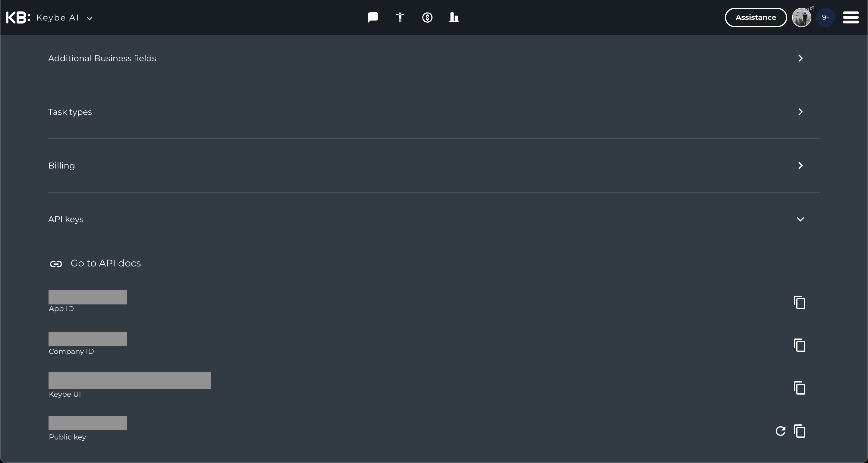Image resolution: width=868 pixels, height=463 pixels.
Task: Open the user profile avatar
Action: click(x=802, y=17)
